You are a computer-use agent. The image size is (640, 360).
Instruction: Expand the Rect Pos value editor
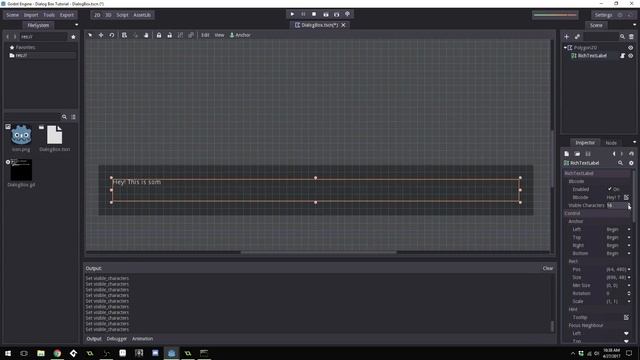click(629, 269)
